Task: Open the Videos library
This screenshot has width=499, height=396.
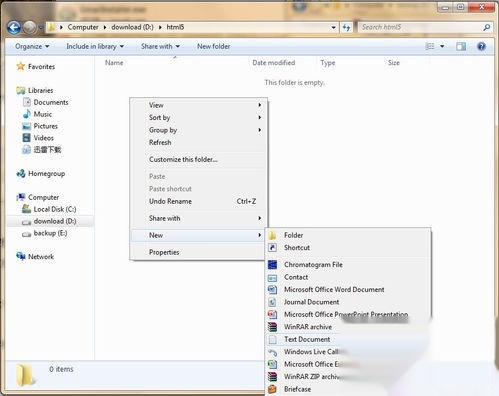Action: pos(43,138)
